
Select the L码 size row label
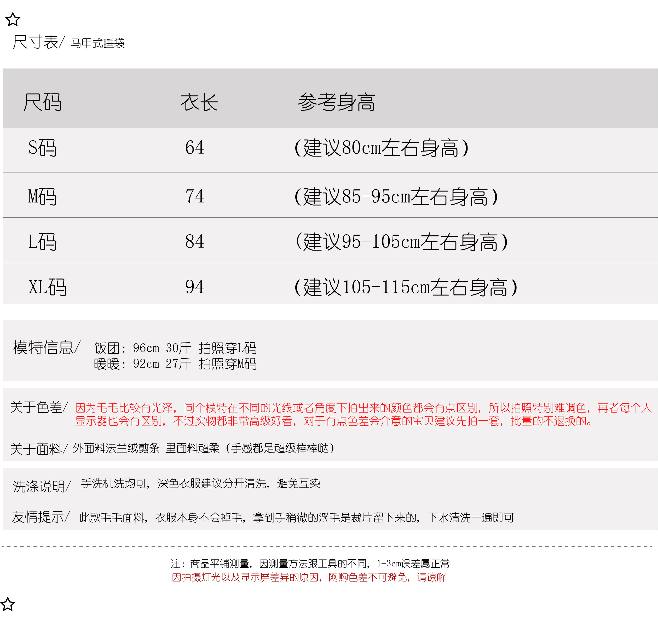(x=43, y=242)
